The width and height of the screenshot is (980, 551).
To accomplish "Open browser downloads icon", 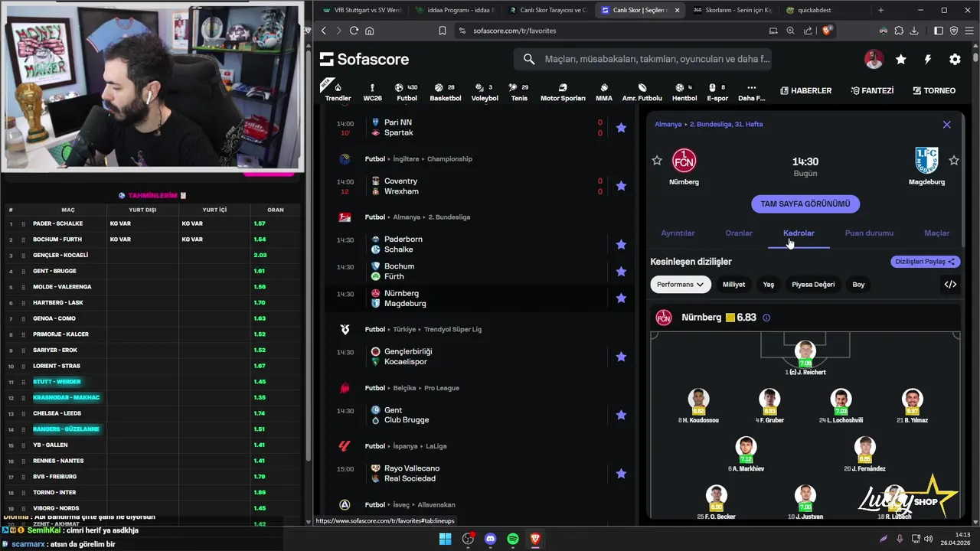I will (x=914, y=31).
